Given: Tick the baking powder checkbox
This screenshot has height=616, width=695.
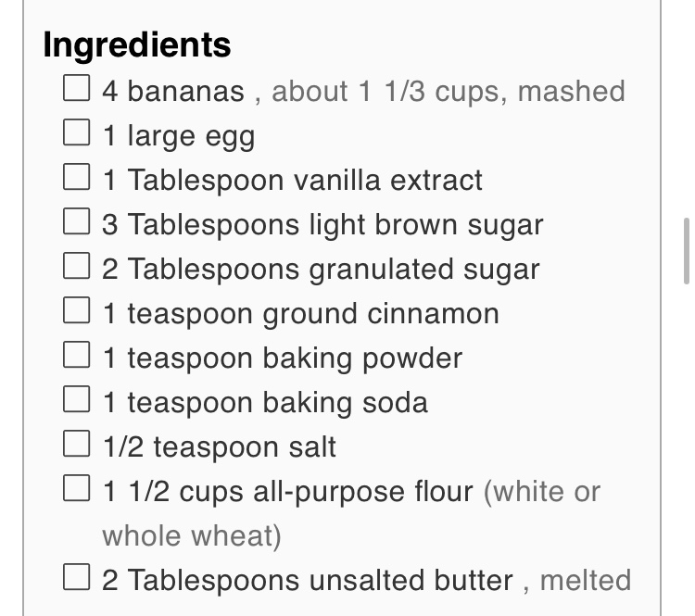Looking at the screenshot, I should [x=77, y=356].
